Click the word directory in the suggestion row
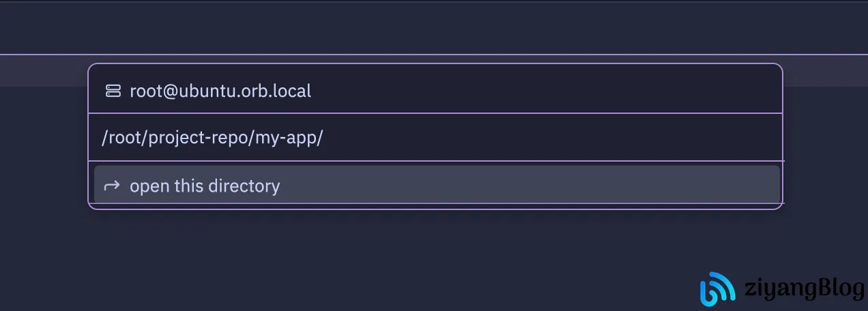The image size is (868, 311). coord(248,186)
